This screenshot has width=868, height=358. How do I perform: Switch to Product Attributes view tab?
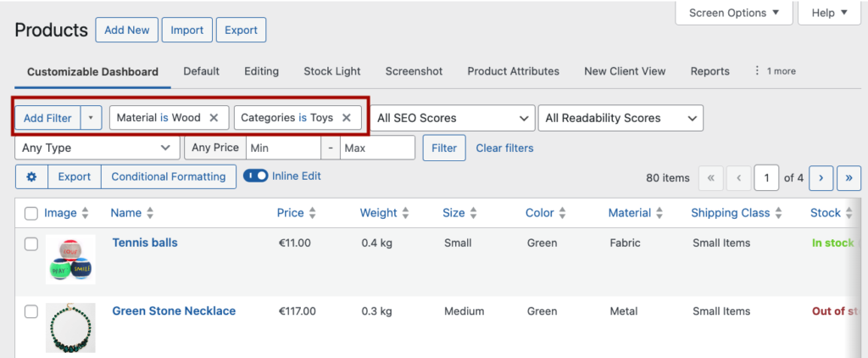(513, 71)
